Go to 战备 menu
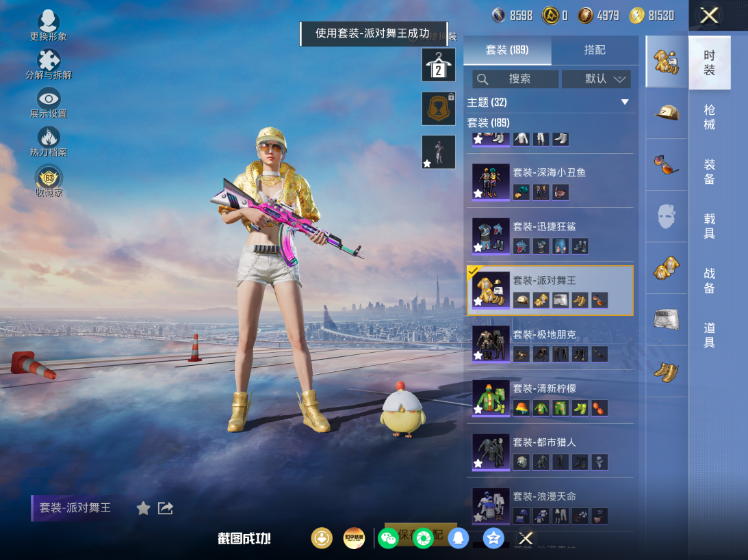The width and height of the screenshot is (748, 560). [x=710, y=281]
